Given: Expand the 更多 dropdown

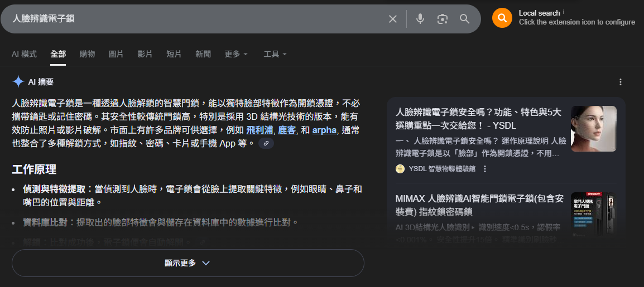Looking at the screenshot, I should [236, 53].
